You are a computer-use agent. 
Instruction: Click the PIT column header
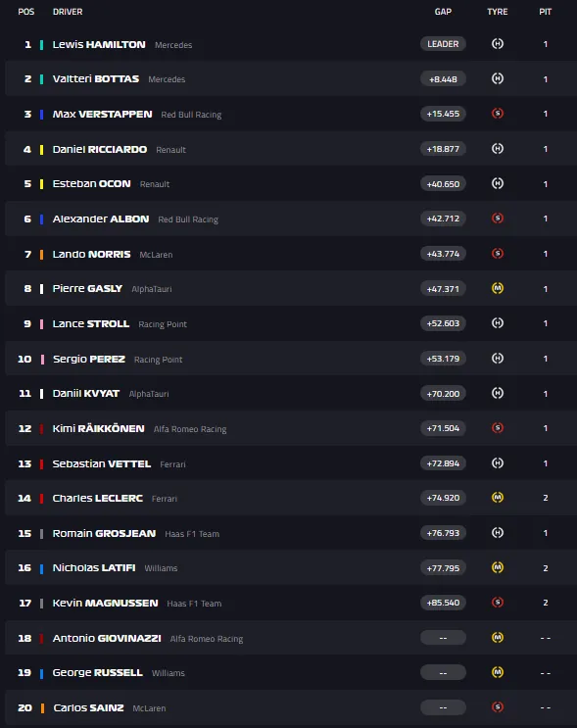coord(545,12)
